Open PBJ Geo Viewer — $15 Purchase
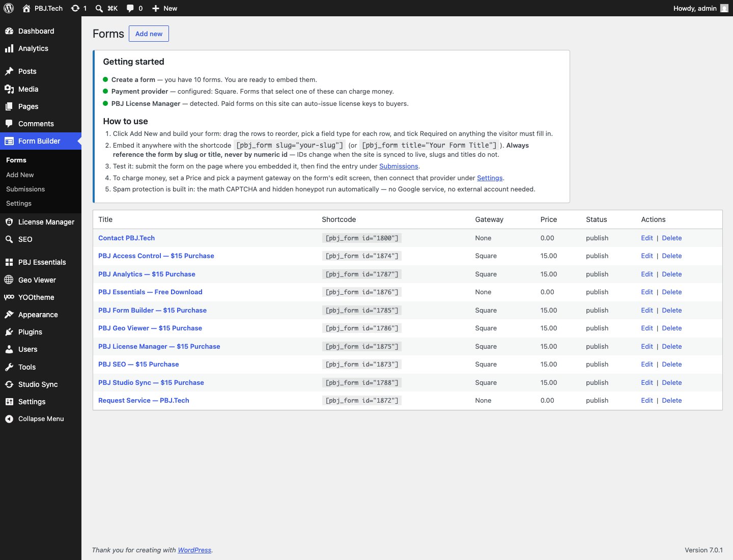Image resolution: width=733 pixels, height=560 pixels. 150,328
